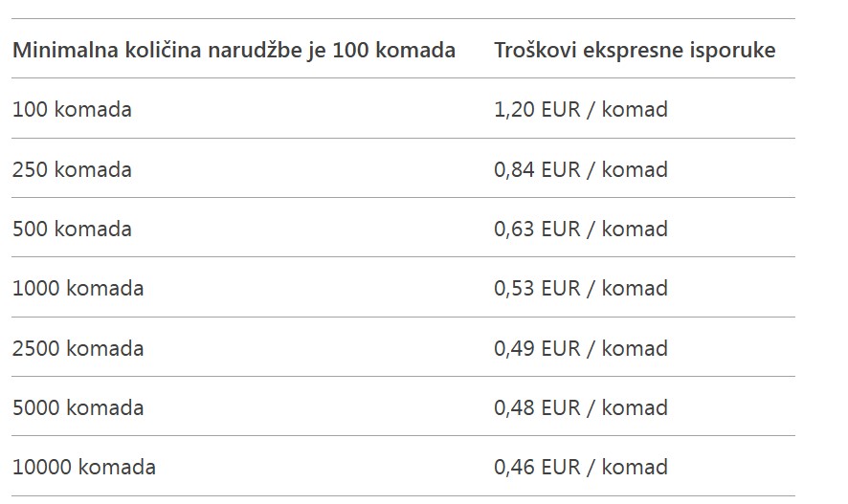Click the '0,63 EUR / komad' price

pos(580,229)
